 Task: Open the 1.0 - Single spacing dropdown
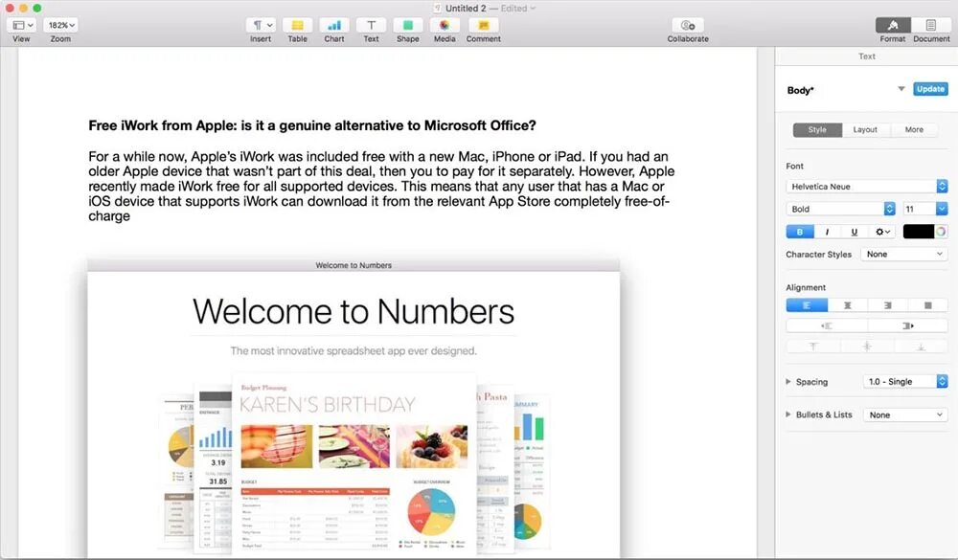(905, 382)
